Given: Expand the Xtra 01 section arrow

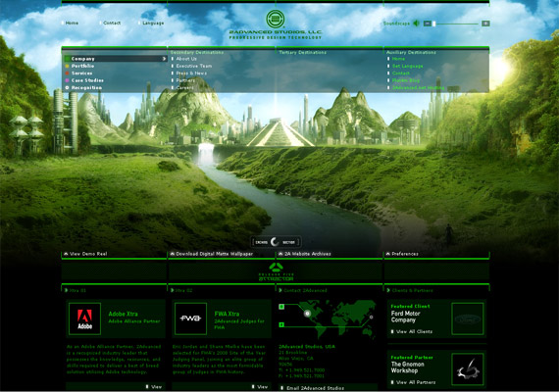Looking at the screenshot, I should click(x=67, y=290).
